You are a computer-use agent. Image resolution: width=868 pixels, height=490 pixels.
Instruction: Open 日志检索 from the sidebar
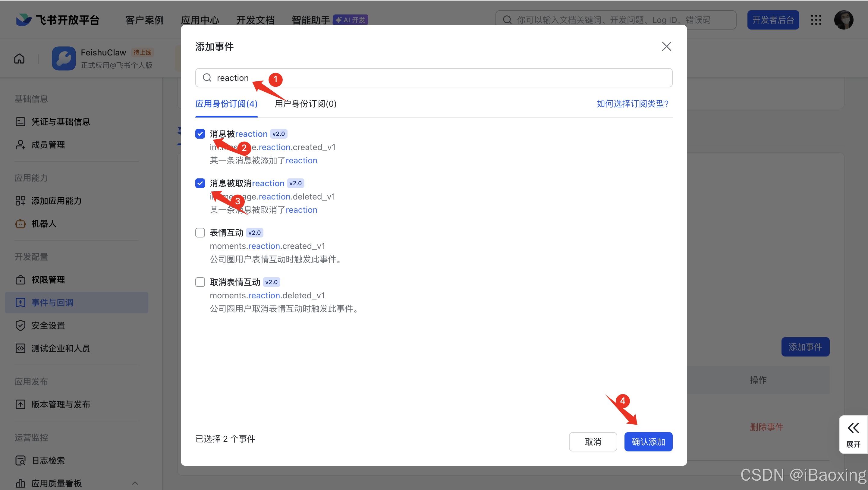(x=48, y=460)
